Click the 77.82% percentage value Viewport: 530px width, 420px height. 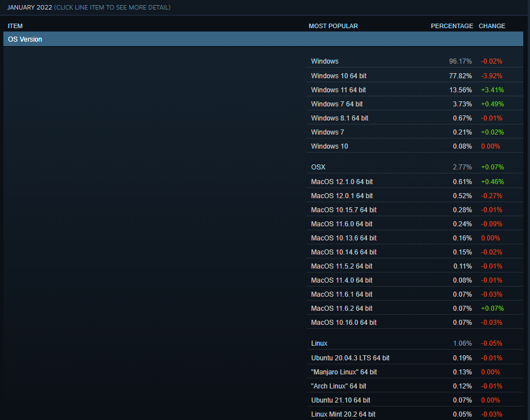(460, 76)
